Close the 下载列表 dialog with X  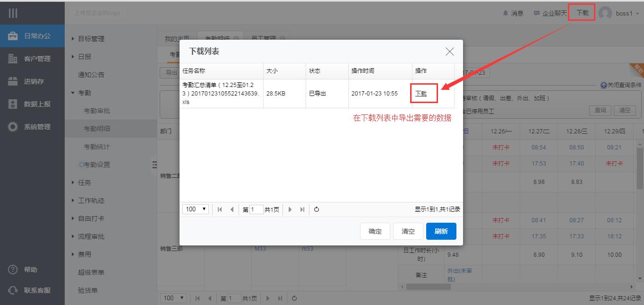click(449, 52)
